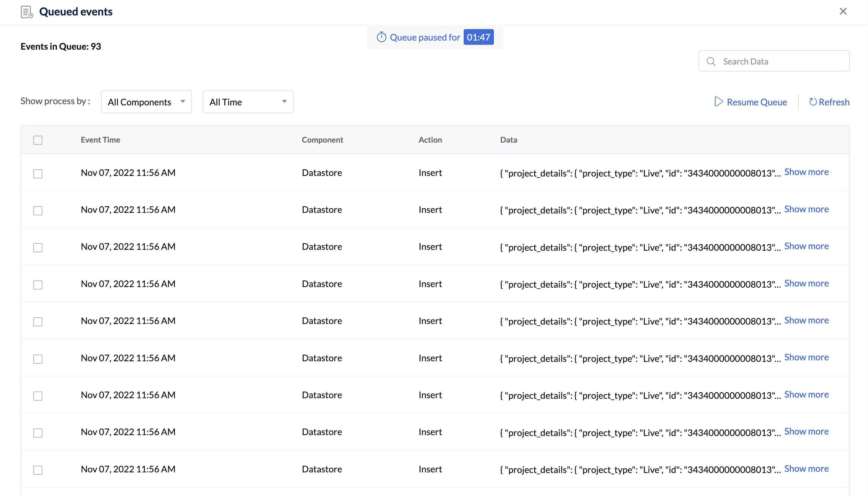Viewport: 868px width, 496px height.
Task: Click the Event Time column header
Action: (100, 140)
